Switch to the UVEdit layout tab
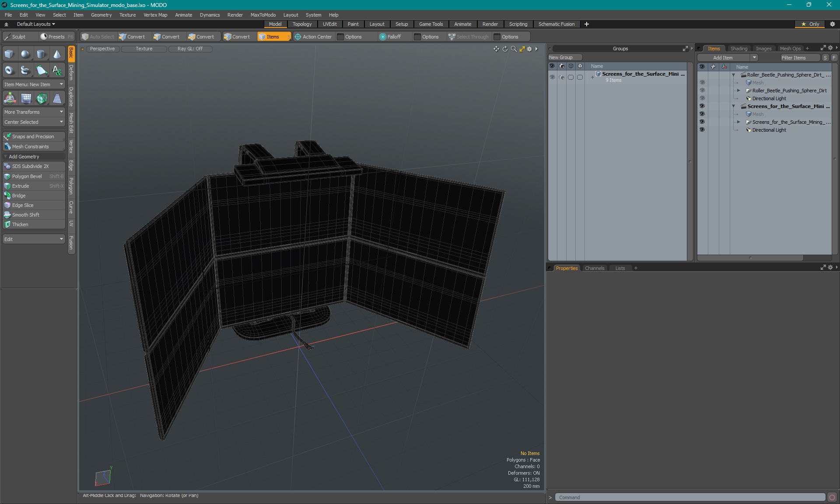This screenshot has height=504, width=840. click(x=329, y=24)
